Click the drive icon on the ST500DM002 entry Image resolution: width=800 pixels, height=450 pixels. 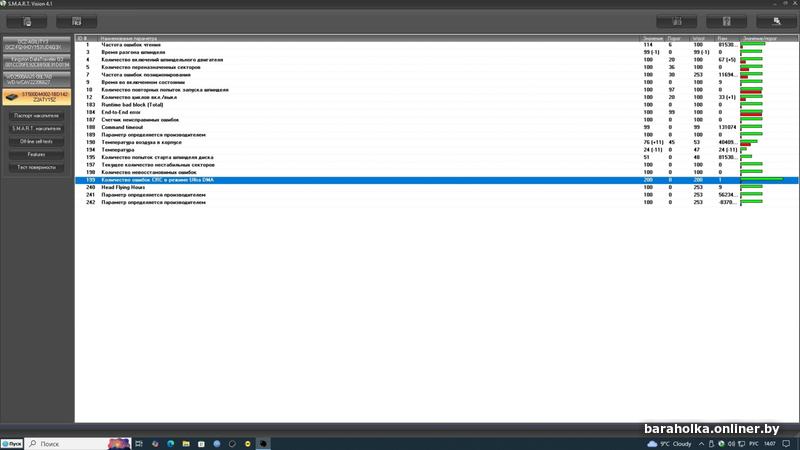click(12, 97)
